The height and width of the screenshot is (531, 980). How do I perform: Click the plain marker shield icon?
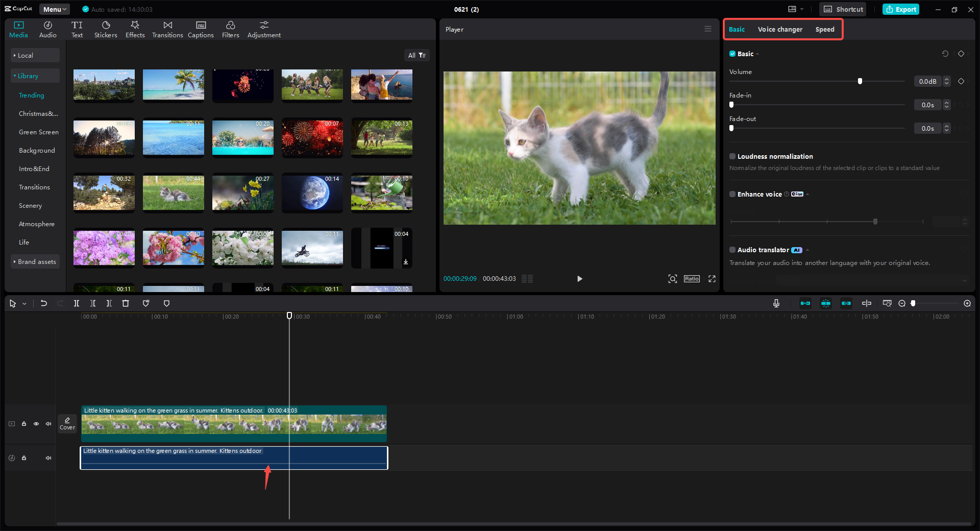point(166,303)
